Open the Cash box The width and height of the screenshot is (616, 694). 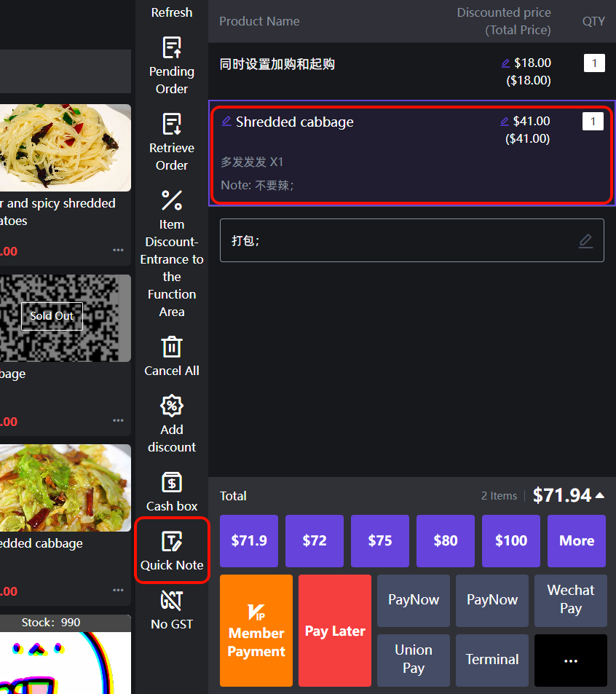click(172, 492)
